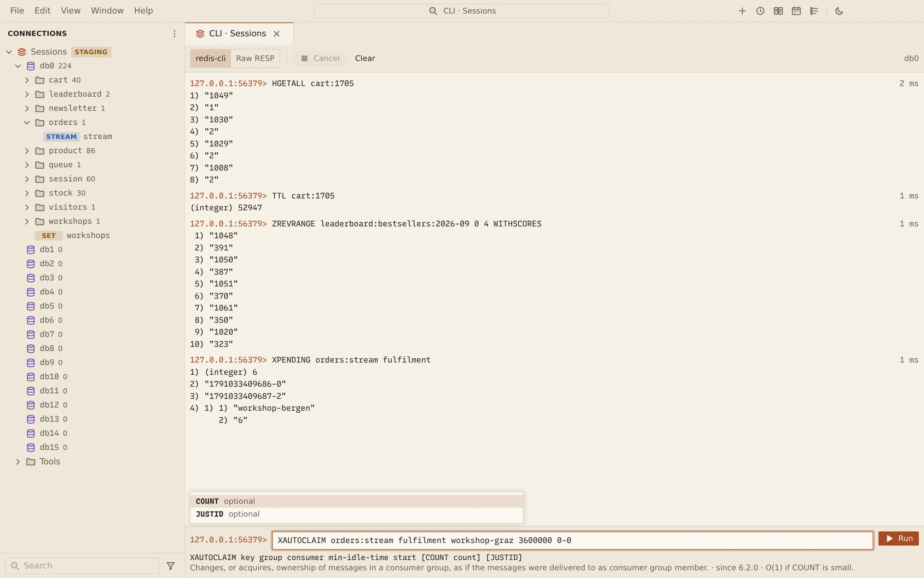Expand the Tools folder
924x578 pixels.
click(x=18, y=461)
